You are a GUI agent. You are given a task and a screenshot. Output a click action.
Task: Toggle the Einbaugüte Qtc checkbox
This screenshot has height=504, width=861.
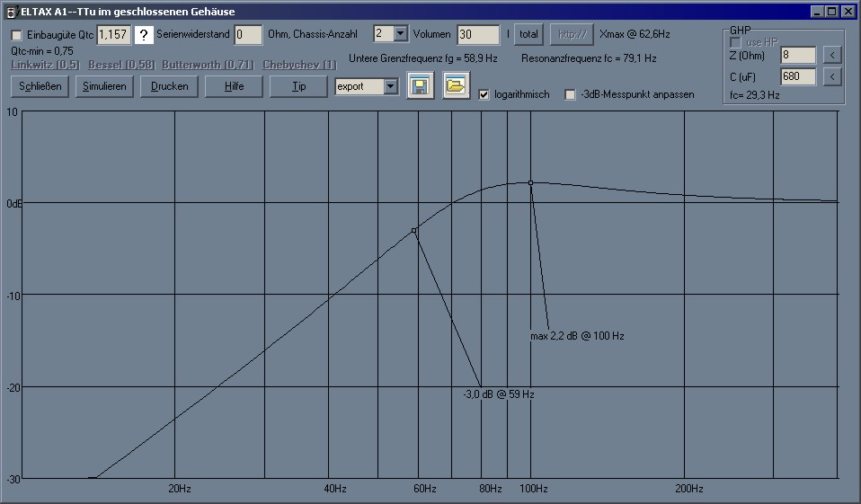pos(17,35)
